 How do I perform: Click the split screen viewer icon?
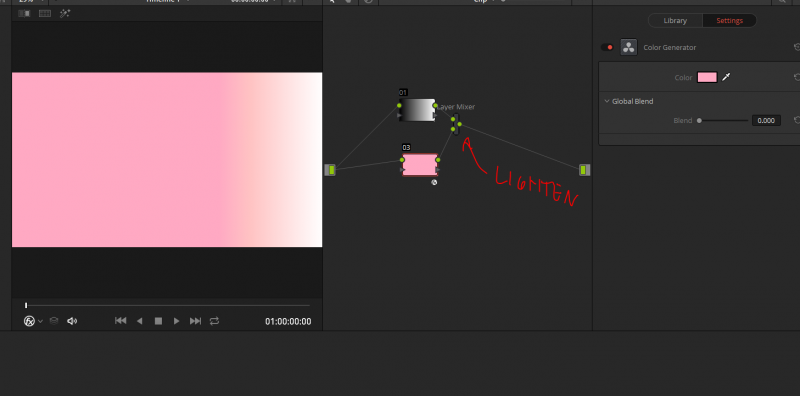click(24, 14)
